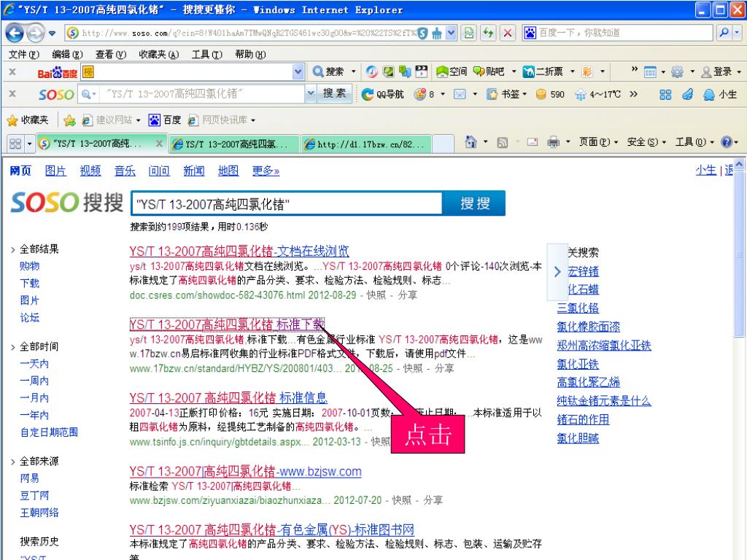Viewport: 747px width, 560px height.
Task: Click into the SOSO main search input field
Action: [x=286, y=204]
